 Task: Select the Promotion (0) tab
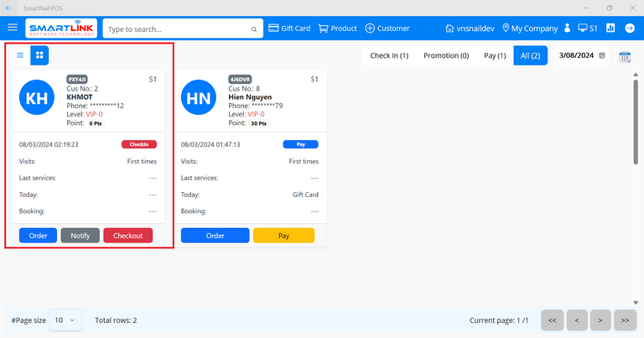pyautogui.click(x=446, y=56)
